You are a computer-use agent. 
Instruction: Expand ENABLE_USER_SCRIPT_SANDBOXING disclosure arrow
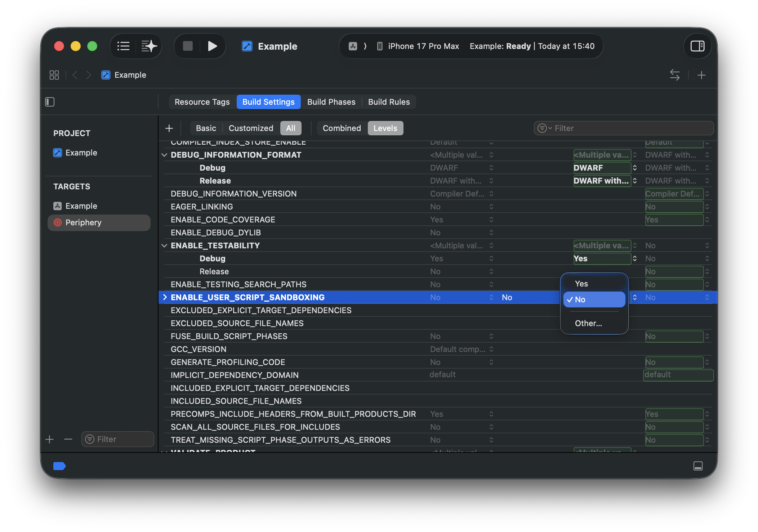165,297
